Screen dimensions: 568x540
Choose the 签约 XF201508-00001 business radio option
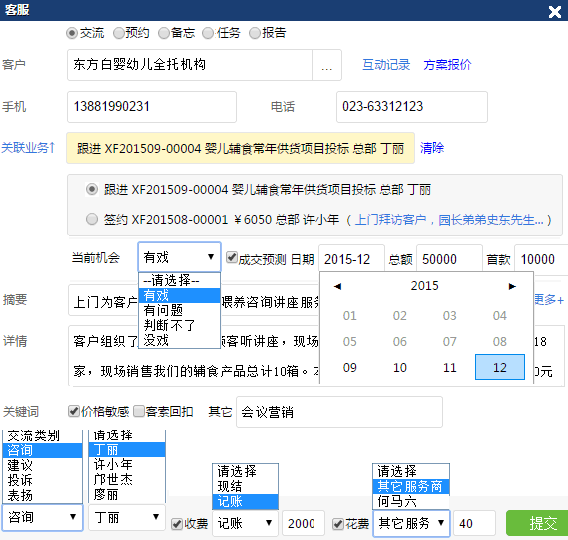click(92, 219)
